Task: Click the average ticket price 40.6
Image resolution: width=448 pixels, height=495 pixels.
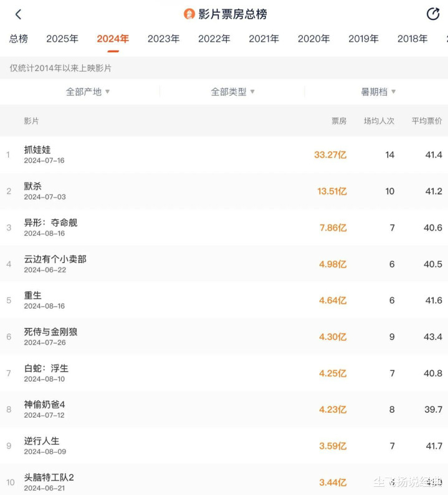Action: (x=433, y=228)
